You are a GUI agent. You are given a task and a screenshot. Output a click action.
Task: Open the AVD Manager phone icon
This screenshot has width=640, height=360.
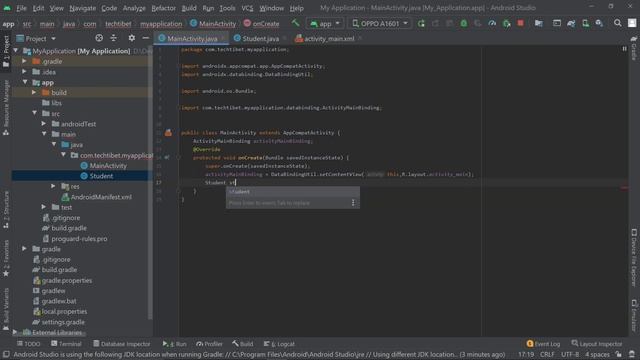(585, 24)
